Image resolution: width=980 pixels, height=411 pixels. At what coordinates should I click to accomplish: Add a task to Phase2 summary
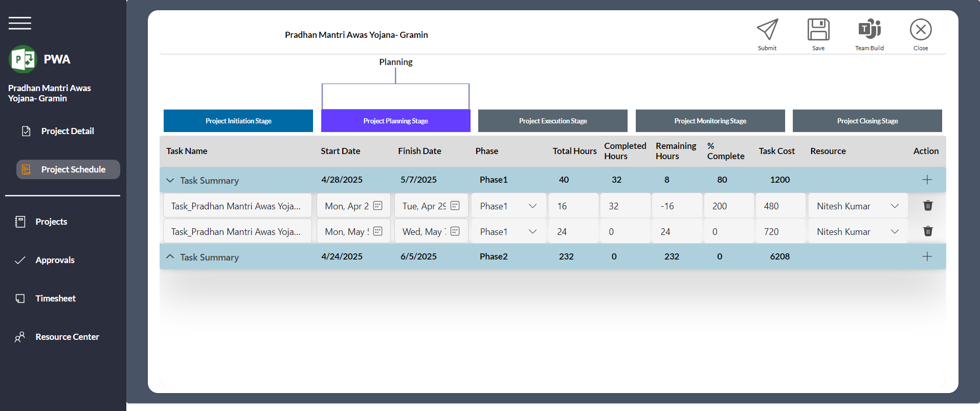coord(927,256)
